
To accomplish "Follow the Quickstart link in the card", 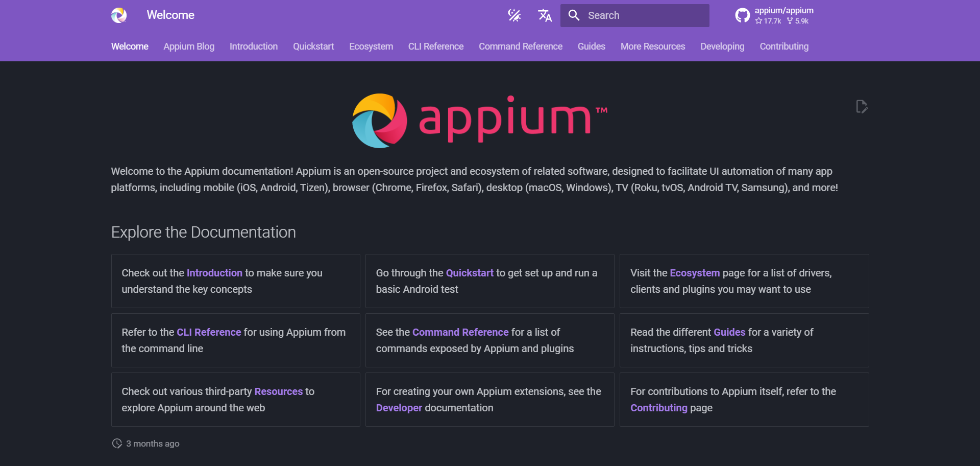I will (x=470, y=273).
